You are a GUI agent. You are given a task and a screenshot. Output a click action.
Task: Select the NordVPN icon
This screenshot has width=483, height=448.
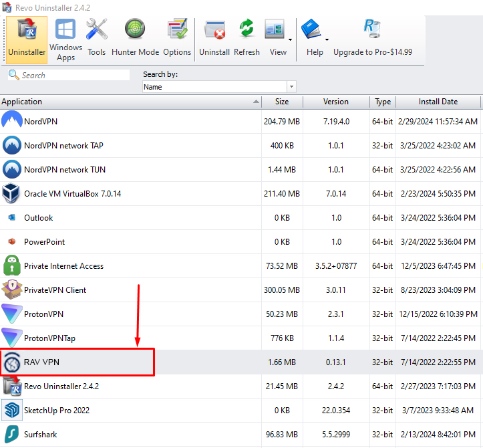point(12,121)
